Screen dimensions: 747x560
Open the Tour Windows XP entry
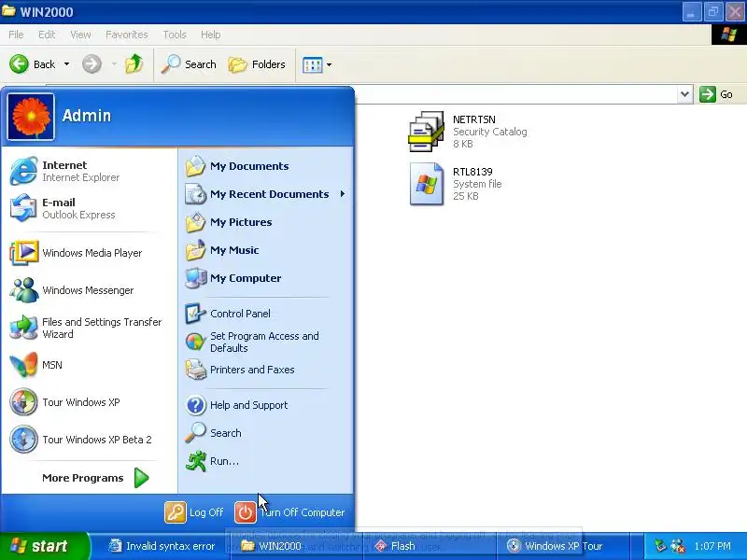coord(89,402)
